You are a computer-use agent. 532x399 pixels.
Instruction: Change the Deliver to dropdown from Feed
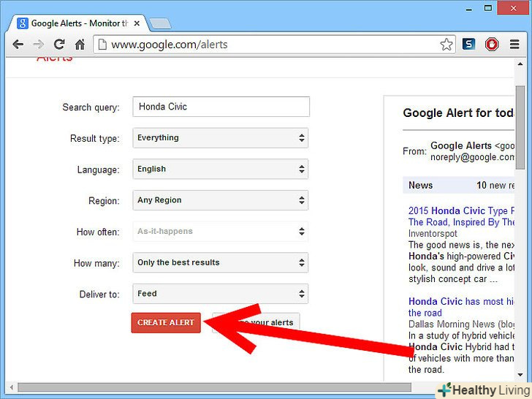coord(221,294)
